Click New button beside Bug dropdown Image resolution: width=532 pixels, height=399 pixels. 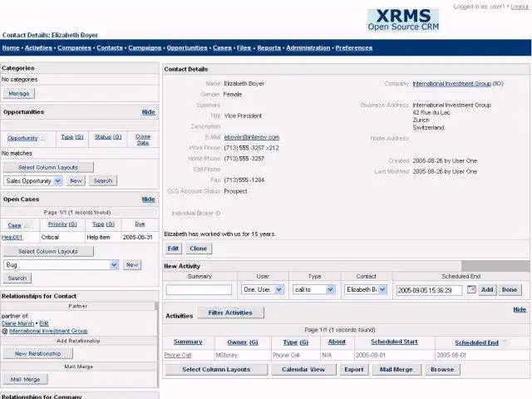point(132,265)
